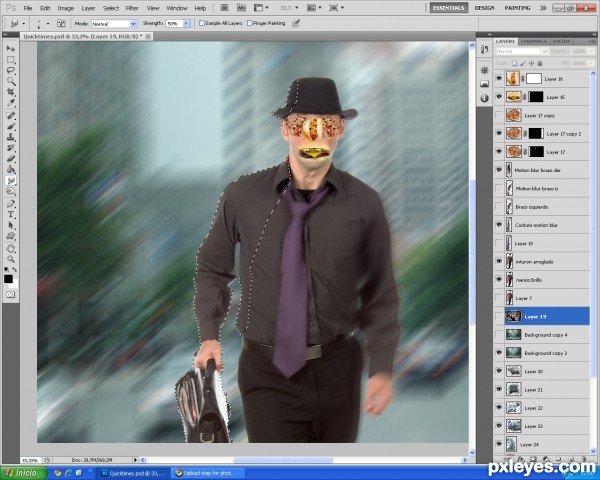This screenshot has width=600, height=480.
Task: Open the Filter menu
Action: click(132, 8)
